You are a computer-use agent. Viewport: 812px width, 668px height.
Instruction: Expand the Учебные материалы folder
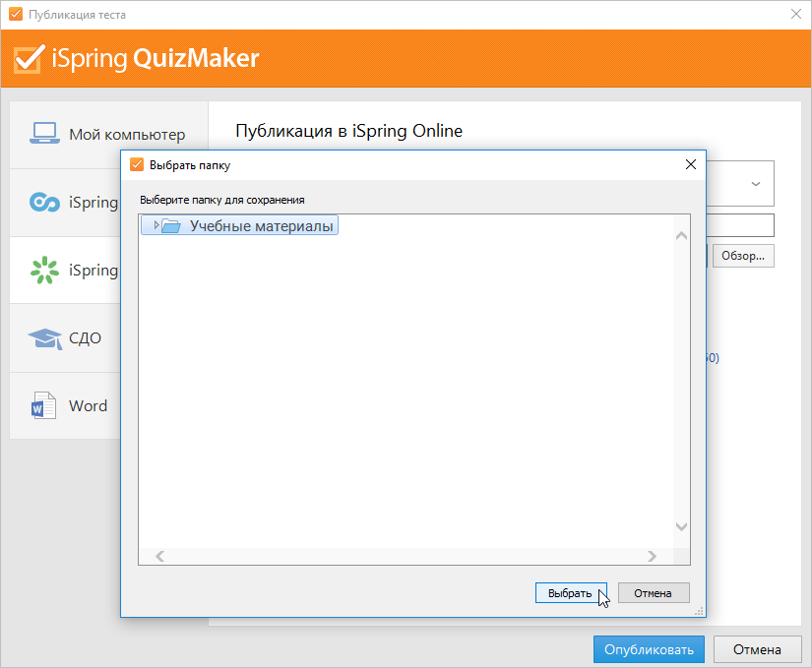click(x=156, y=225)
